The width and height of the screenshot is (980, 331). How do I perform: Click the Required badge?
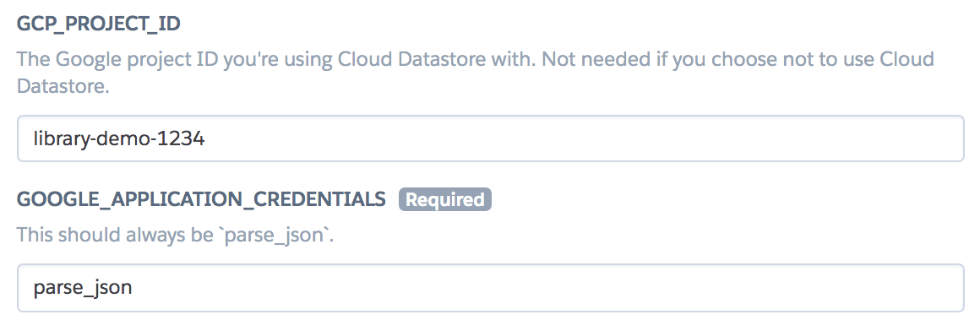tap(445, 199)
